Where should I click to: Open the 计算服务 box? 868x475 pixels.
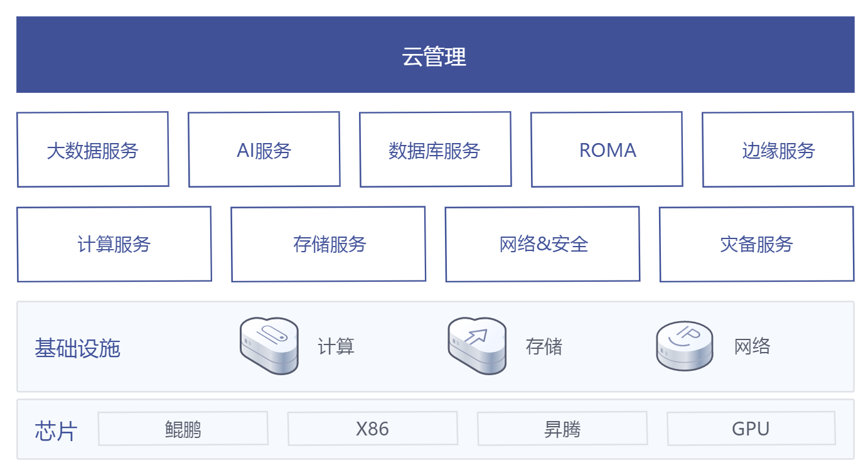pyautogui.click(x=114, y=244)
